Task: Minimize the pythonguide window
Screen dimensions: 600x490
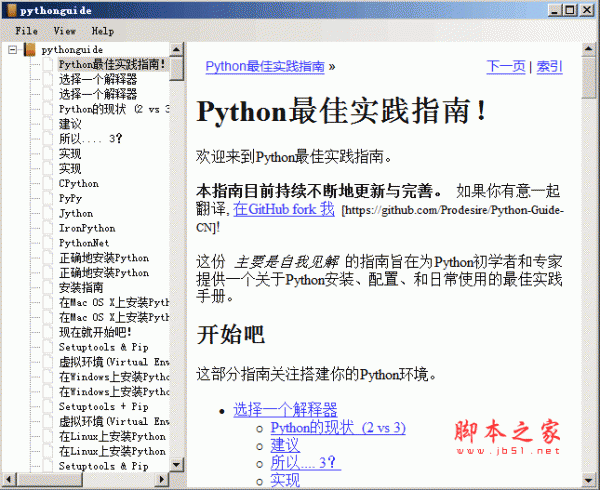Action: (555, 10)
